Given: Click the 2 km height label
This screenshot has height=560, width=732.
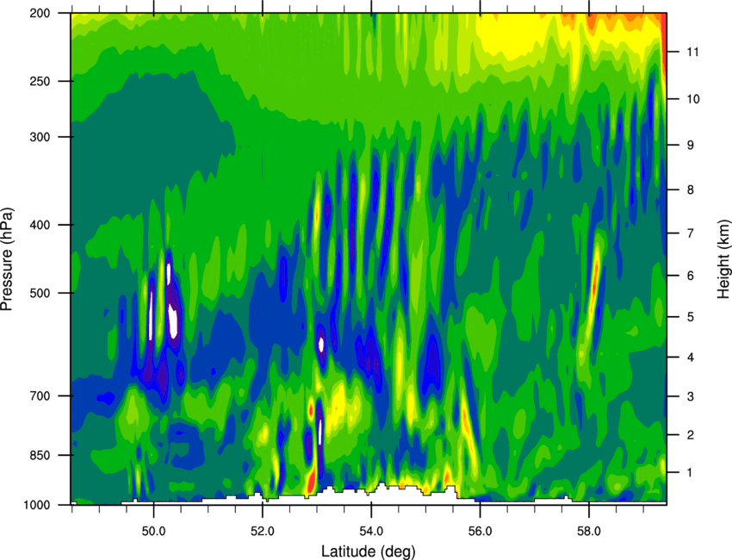Looking at the screenshot, I should 691,435.
